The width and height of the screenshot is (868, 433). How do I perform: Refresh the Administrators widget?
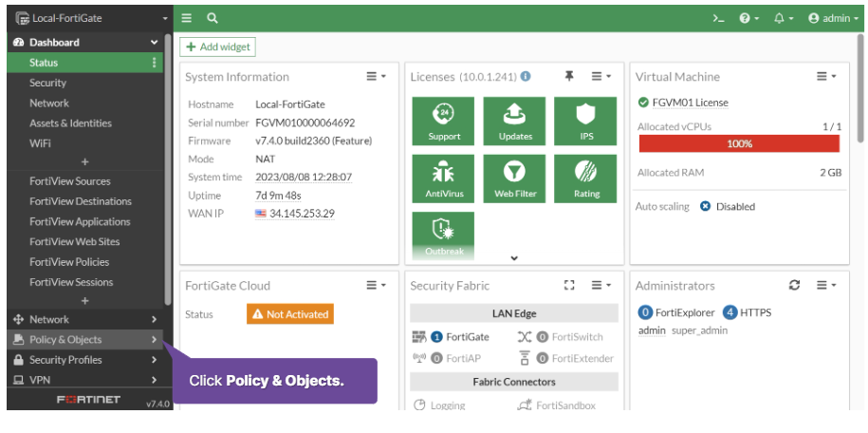794,285
